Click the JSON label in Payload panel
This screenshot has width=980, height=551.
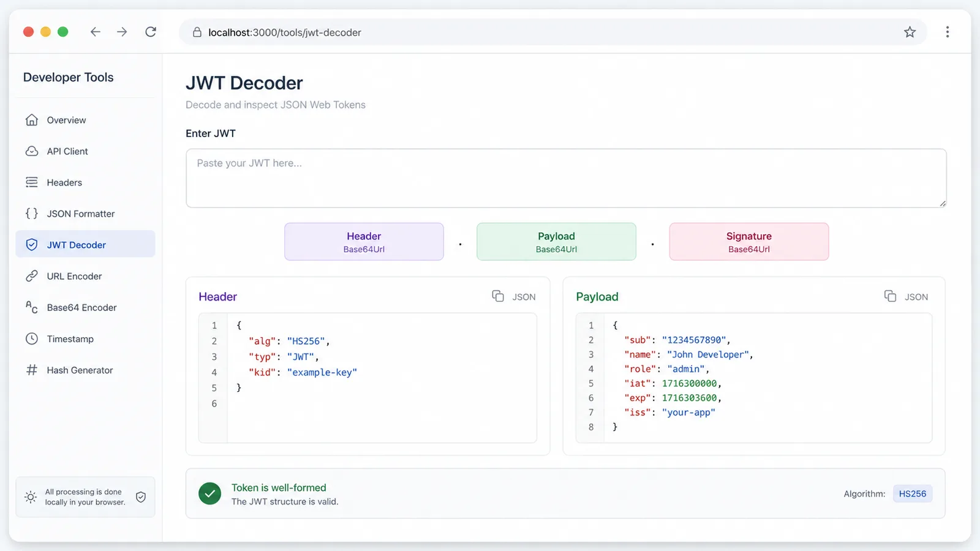pos(916,297)
